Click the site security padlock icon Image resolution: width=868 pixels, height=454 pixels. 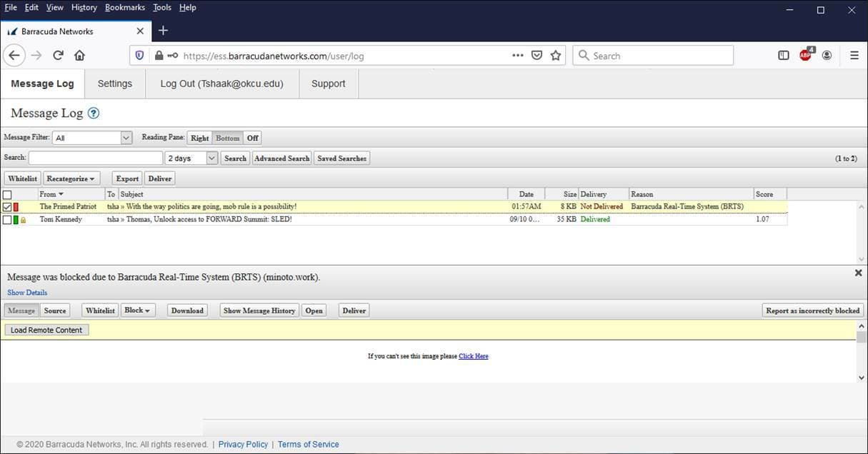(159, 55)
